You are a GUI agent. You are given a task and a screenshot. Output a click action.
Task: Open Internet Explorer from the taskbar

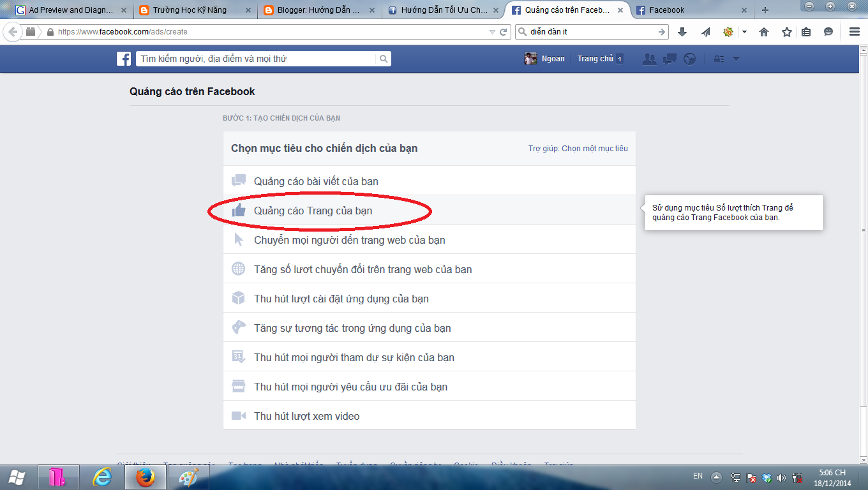point(102,477)
